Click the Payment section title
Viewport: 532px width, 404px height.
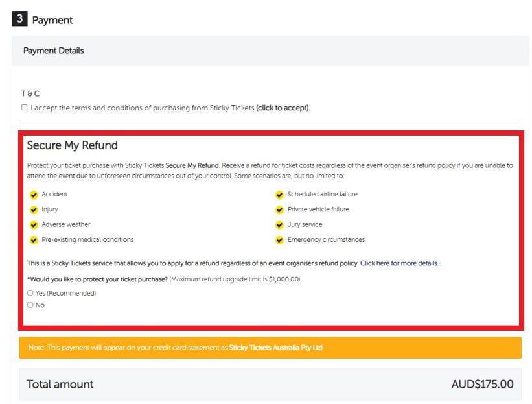(52, 20)
